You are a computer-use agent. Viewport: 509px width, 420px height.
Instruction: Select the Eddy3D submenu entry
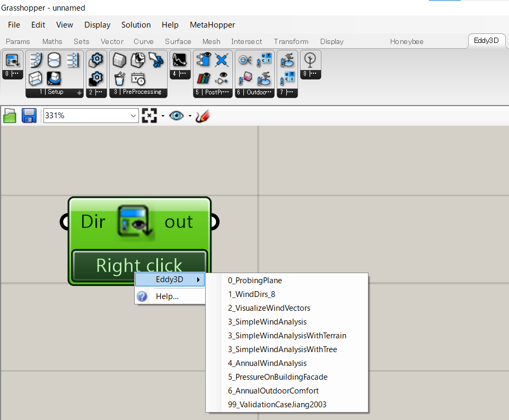(170, 279)
